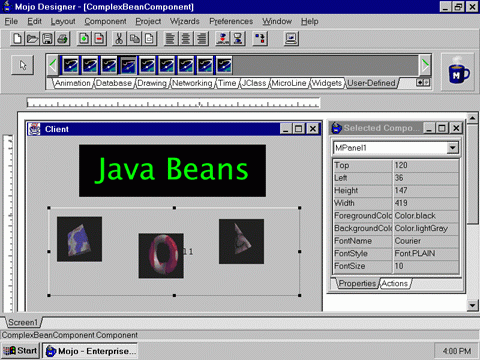Open the Wizards menu
480x360 pixels.
point(185,21)
